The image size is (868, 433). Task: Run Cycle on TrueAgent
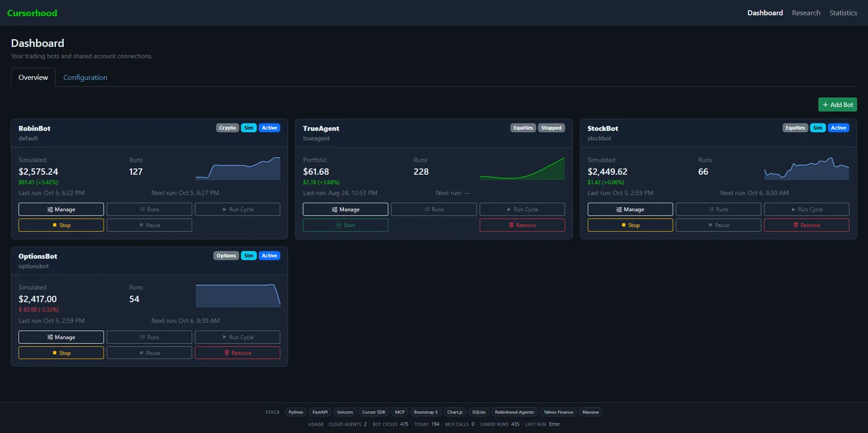(522, 209)
